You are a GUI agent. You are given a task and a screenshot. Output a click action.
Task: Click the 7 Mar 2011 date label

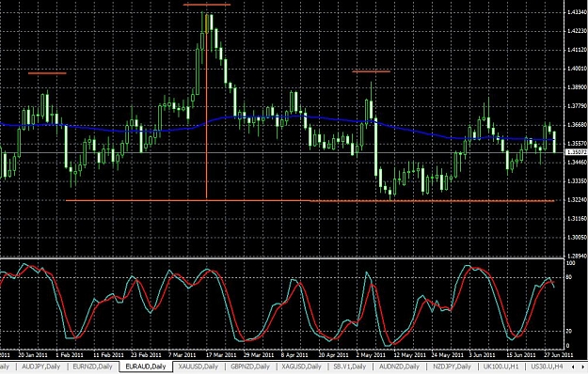(x=182, y=354)
